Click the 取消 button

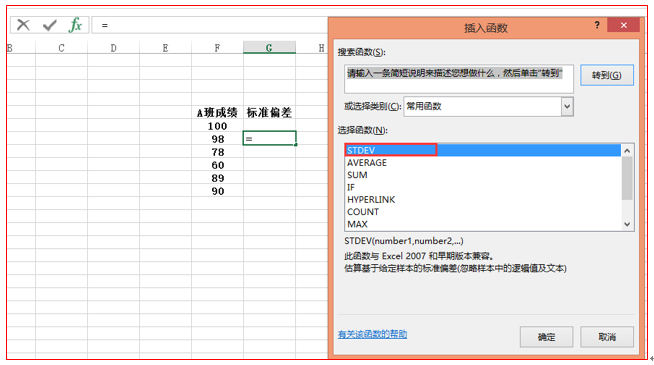[607, 337]
